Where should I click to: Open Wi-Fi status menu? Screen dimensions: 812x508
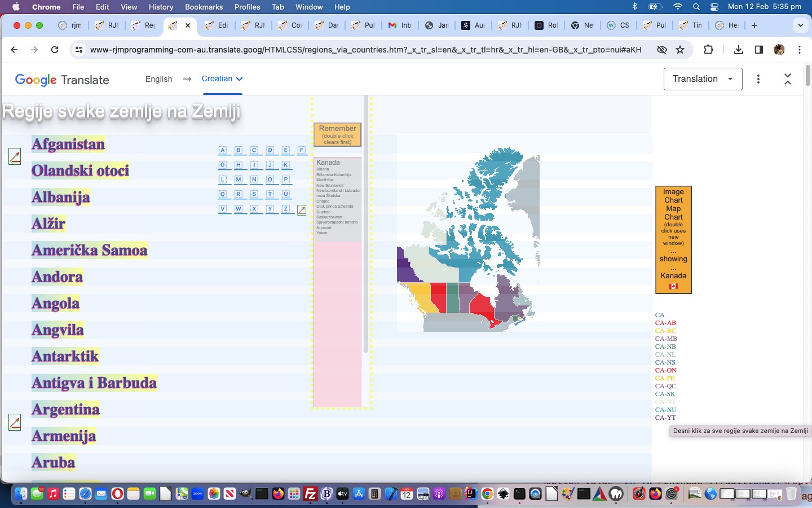click(x=677, y=7)
